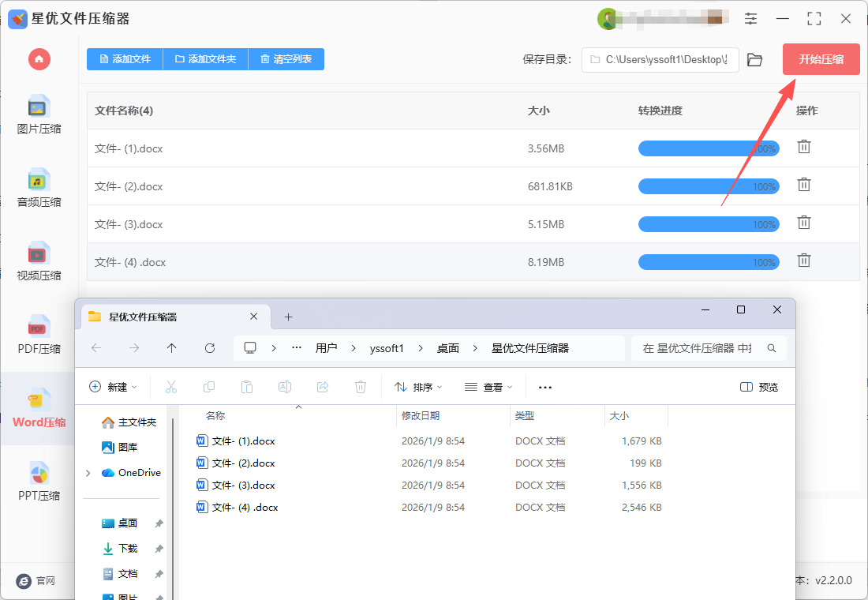
Task: Click 清空列表 to clear the list
Action: pyautogui.click(x=286, y=59)
